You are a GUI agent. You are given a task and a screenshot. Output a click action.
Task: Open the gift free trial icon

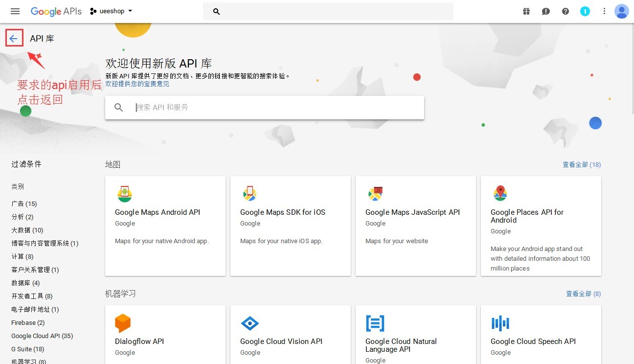(x=526, y=11)
